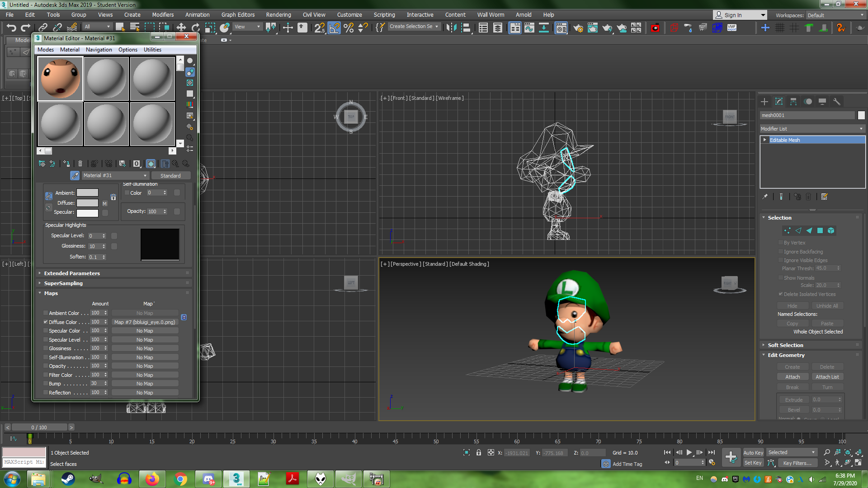Enable the Glossiness map checkbox

[x=46, y=348]
